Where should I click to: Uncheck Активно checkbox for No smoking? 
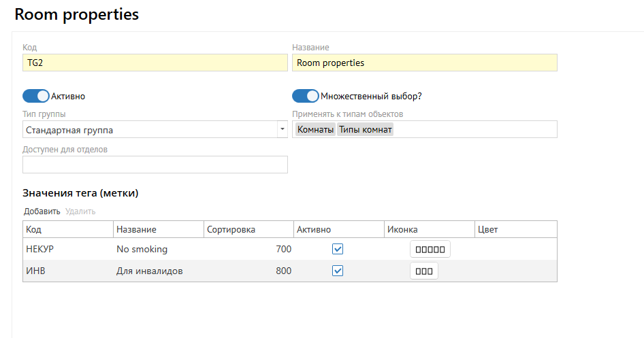[338, 249]
